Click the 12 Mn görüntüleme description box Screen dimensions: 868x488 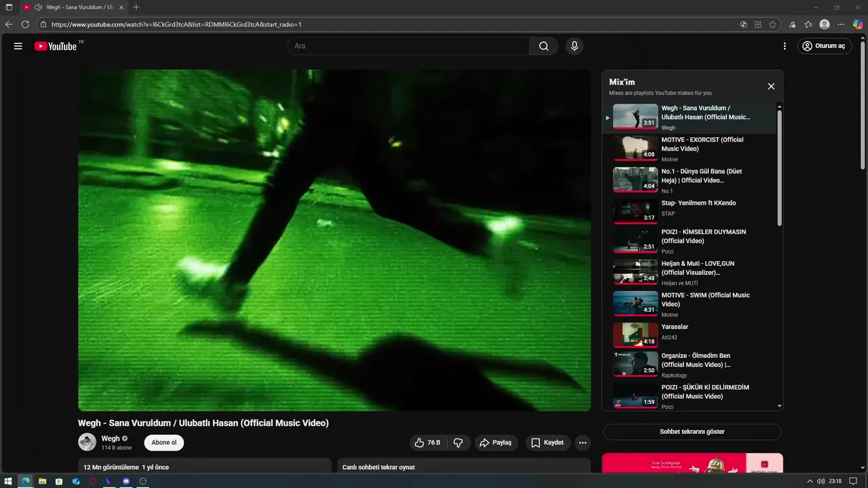tap(205, 466)
